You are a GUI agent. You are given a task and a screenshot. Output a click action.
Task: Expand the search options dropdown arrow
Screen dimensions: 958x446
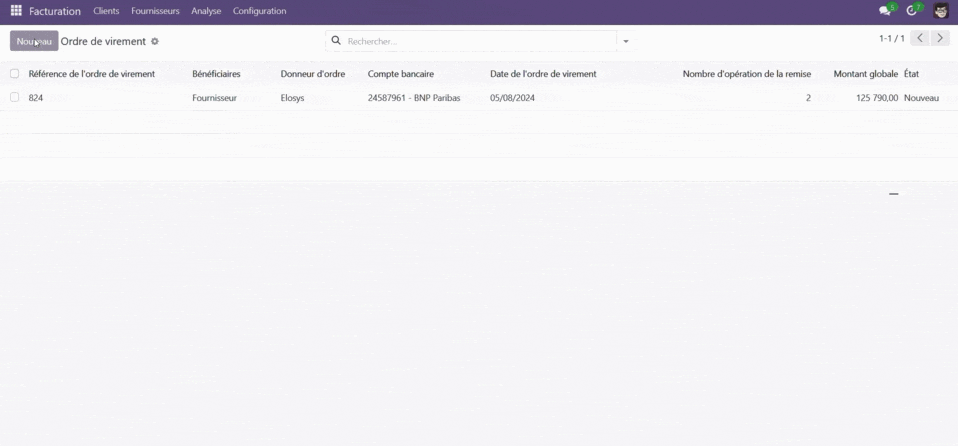(626, 42)
